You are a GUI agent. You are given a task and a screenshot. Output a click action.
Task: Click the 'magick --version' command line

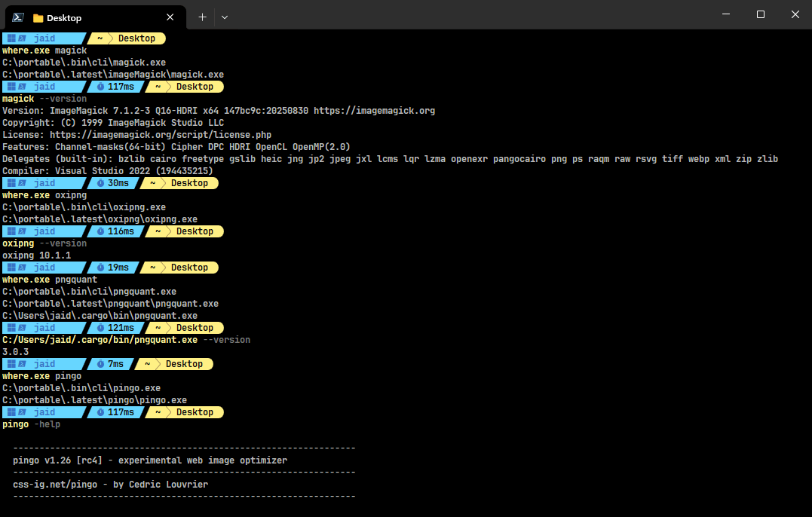tap(44, 99)
